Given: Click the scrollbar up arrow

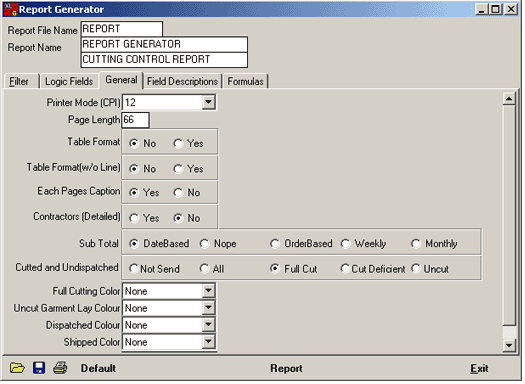Looking at the screenshot, I should tap(509, 99).
